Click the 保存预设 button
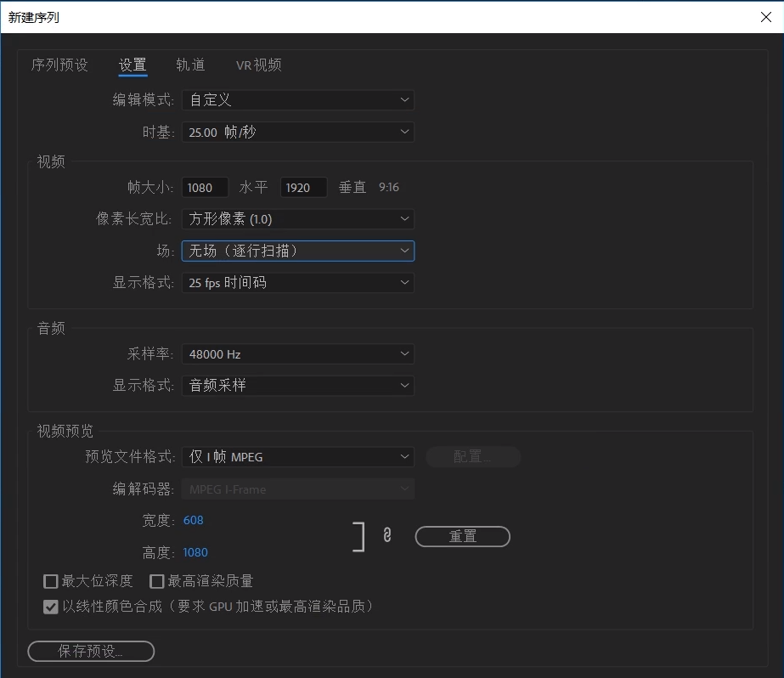 coord(90,651)
